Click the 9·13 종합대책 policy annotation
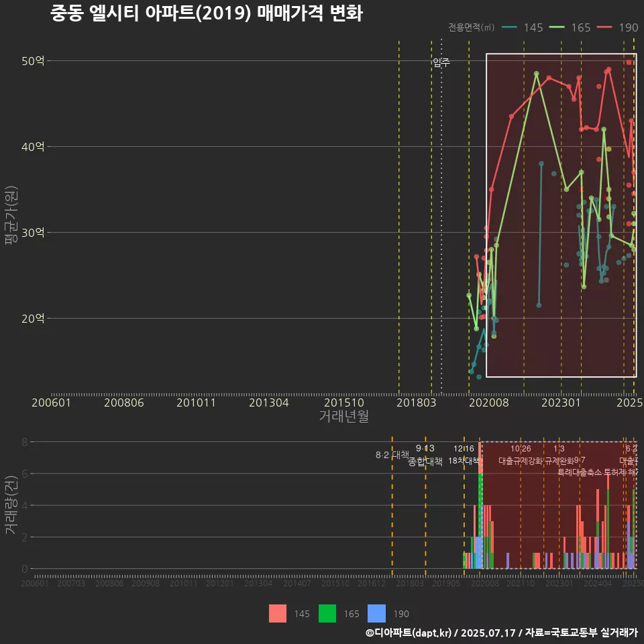644x644 pixels. [x=425, y=455]
